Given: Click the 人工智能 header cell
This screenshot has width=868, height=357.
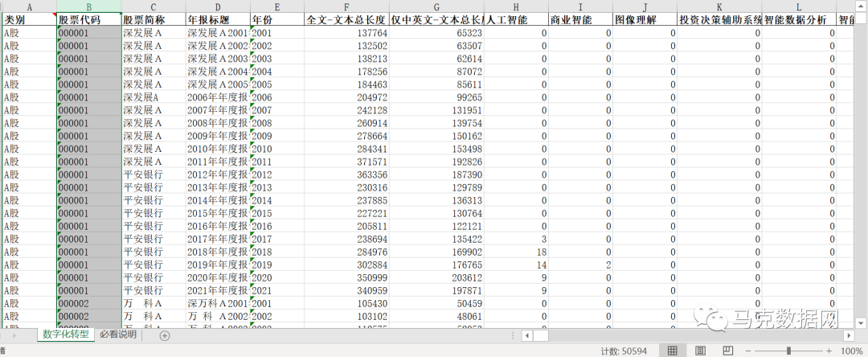Looking at the screenshot, I should 517,19.
